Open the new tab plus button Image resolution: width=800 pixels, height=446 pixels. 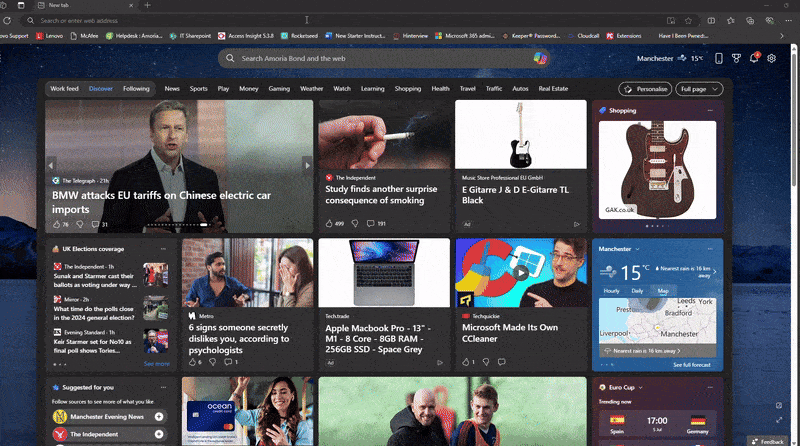pos(147,5)
